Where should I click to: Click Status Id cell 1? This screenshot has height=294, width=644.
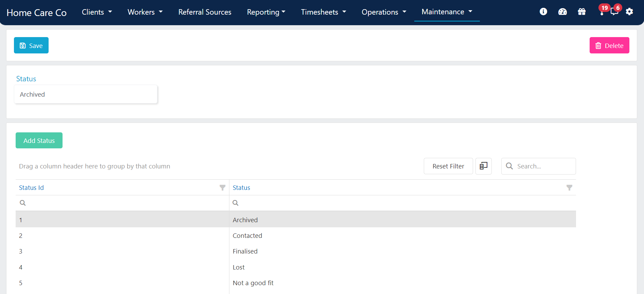click(x=122, y=219)
